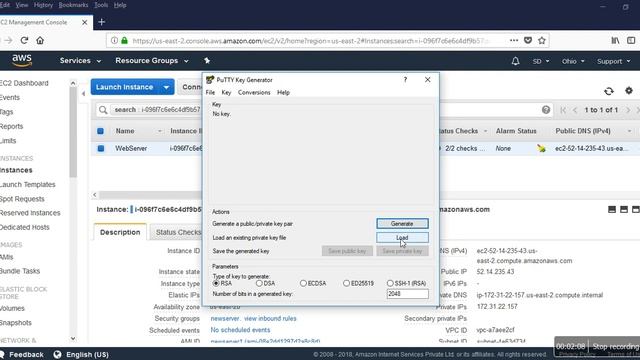The width and height of the screenshot is (640, 360).
Task: Open the Status Checks column dropdown
Action: point(485,131)
